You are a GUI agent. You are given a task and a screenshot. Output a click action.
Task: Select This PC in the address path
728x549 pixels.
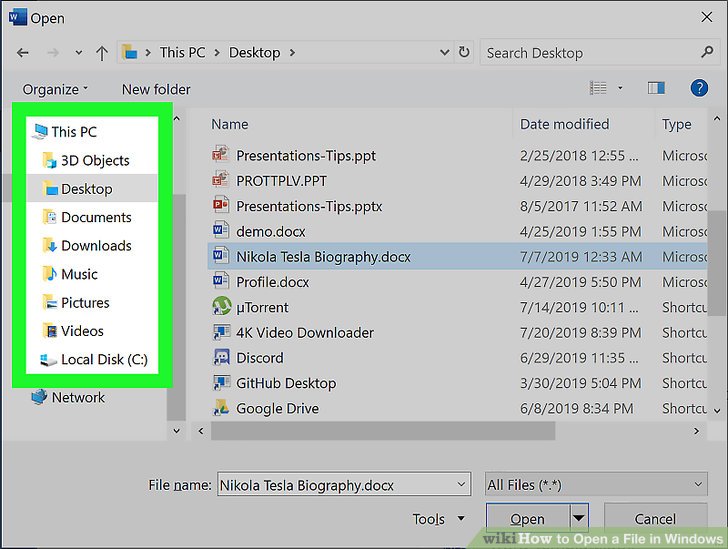click(x=182, y=52)
